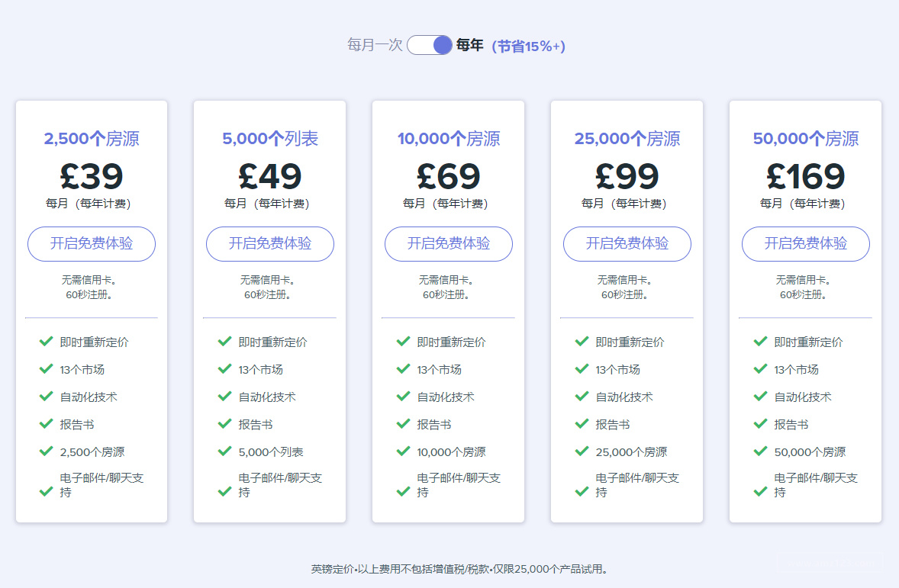Click the checkmark beside 即时重新定价 in £169 plan
Screen dimensions: 899x588
pos(760,342)
